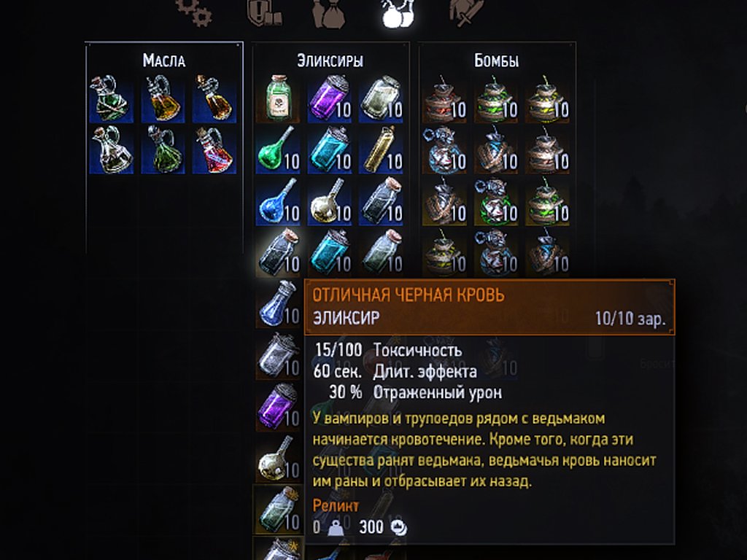Click the Эликсиры category header
The width and height of the screenshot is (747, 560).
coord(330,61)
